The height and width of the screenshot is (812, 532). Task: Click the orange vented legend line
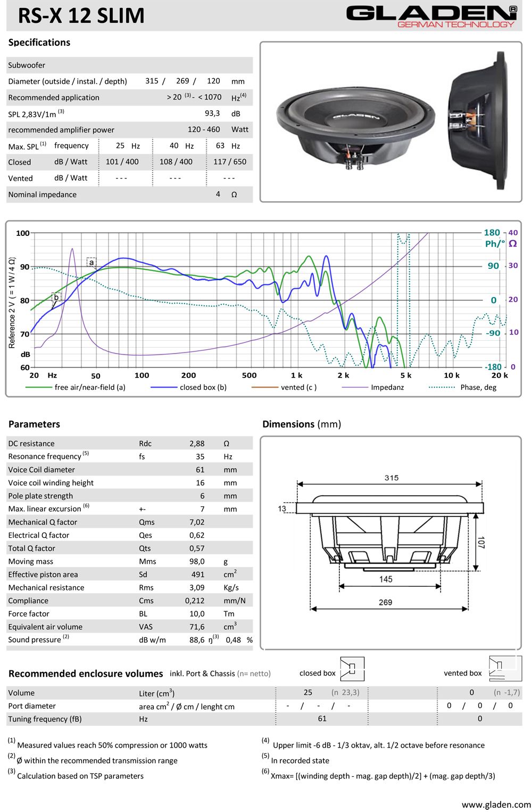264,387
